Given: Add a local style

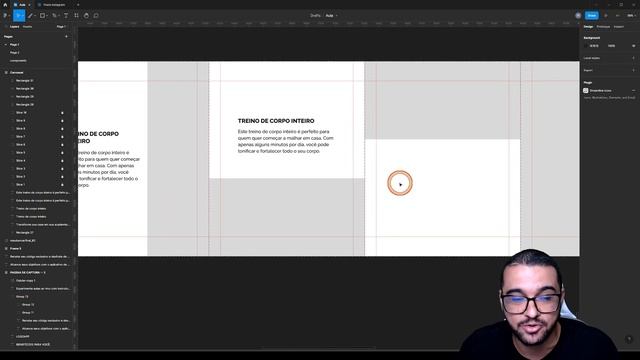Looking at the screenshot, I should [633, 58].
